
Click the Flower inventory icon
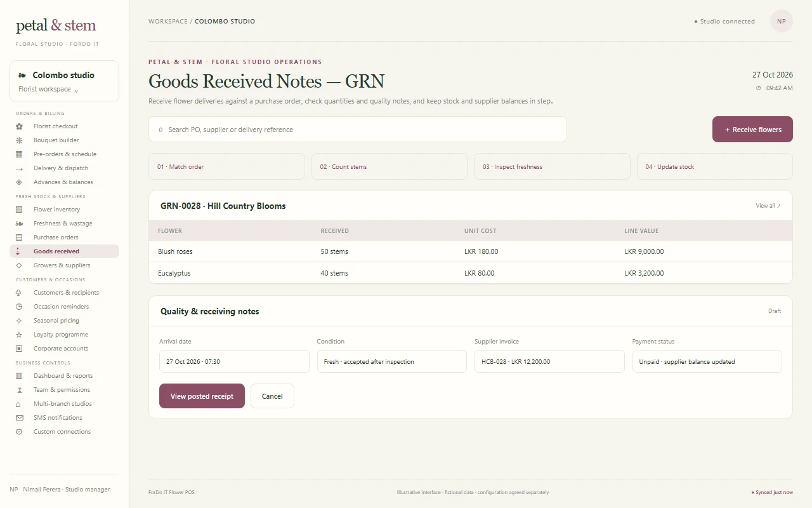(19, 210)
